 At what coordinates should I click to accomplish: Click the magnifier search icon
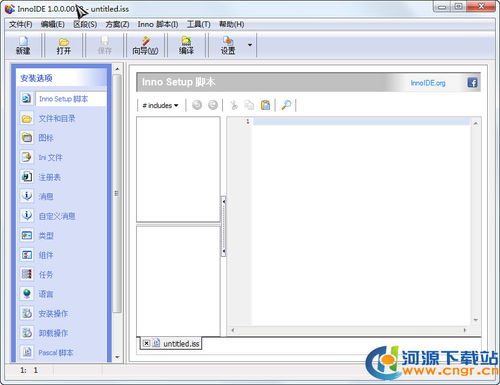(x=286, y=105)
